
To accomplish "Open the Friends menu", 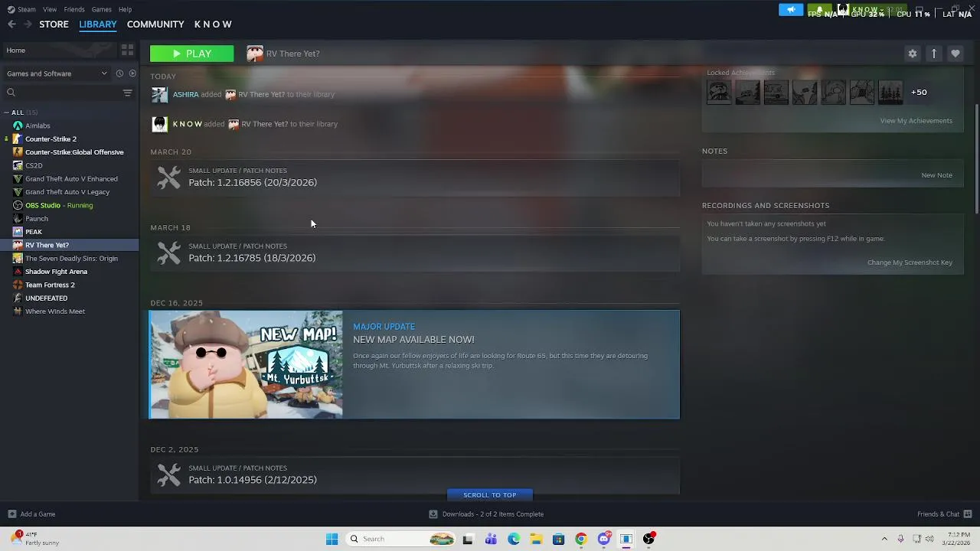I will [x=74, y=9].
